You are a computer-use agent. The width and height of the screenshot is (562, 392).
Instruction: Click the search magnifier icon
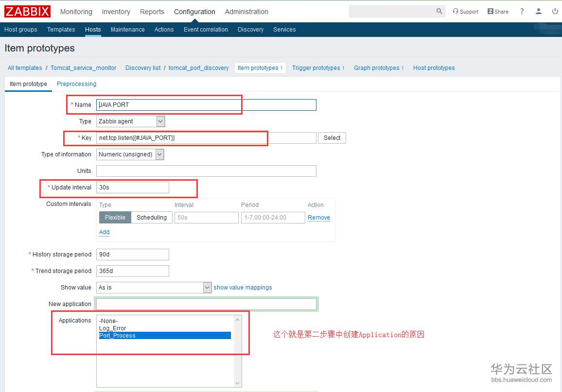coord(439,11)
